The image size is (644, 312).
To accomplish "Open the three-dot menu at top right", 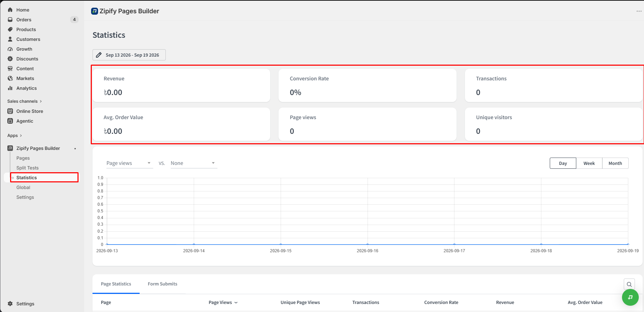I will [x=639, y=11].
